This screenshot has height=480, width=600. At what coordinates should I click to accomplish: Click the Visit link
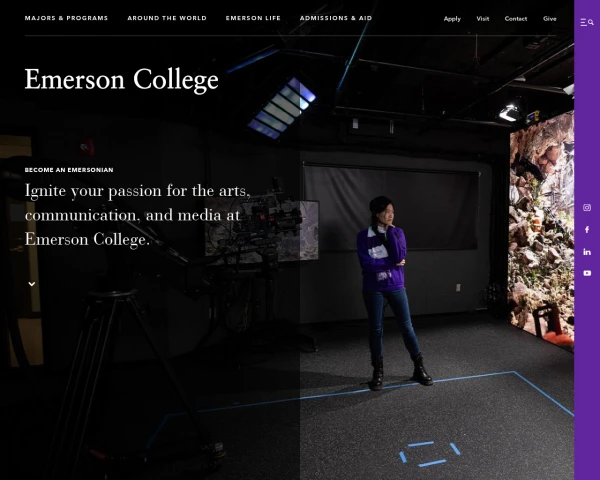[x=483, y=18]
